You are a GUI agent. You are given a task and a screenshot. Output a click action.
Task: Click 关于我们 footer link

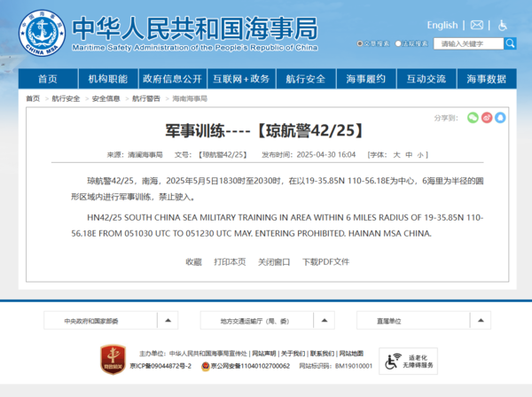(x=293, y=354)
